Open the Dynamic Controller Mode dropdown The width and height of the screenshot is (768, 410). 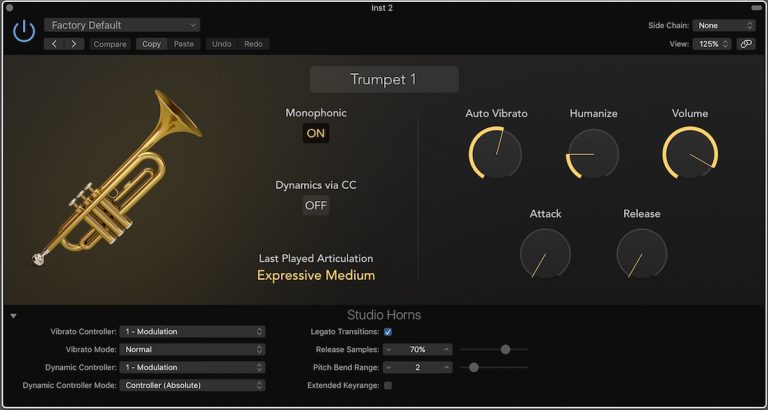click(192, 386)
